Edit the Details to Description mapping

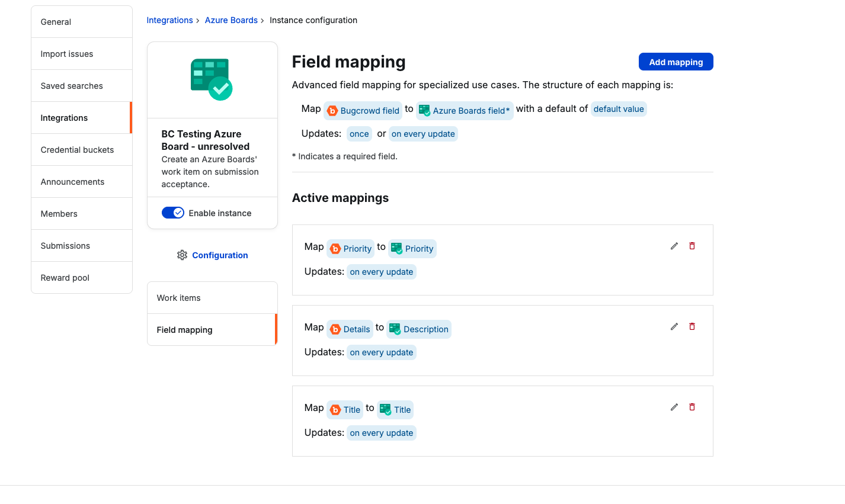pyautogui.click(x=674, y=327)
